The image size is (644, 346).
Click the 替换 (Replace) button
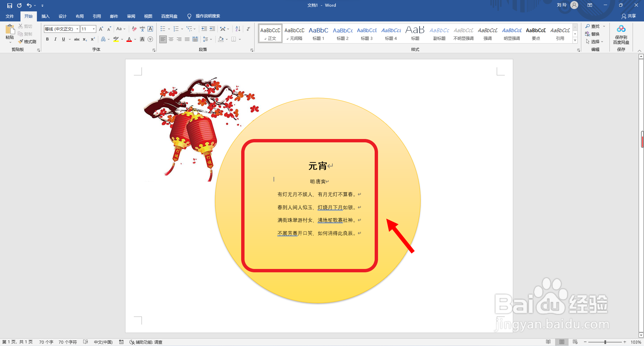(x=592, y=34)
